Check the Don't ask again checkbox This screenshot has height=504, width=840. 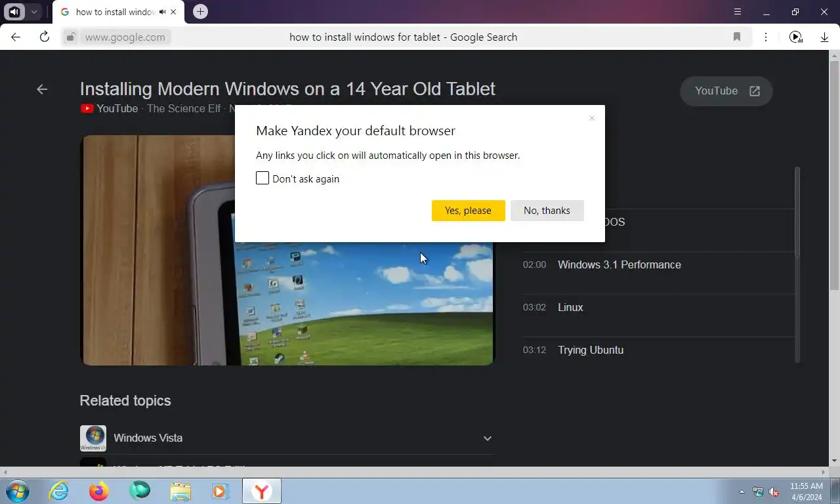tap(262, 178)
